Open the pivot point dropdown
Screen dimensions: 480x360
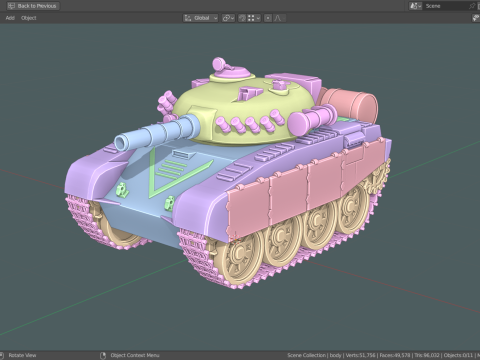click(228, 18)
